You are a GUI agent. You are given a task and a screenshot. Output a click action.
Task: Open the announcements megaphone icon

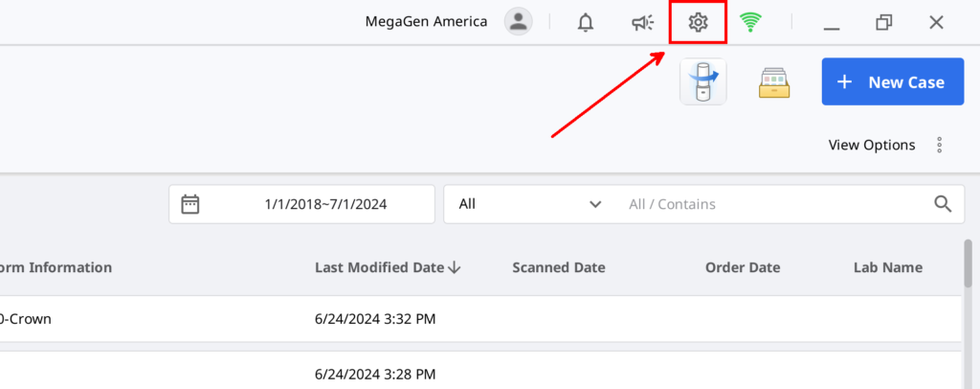click(642, 23)
